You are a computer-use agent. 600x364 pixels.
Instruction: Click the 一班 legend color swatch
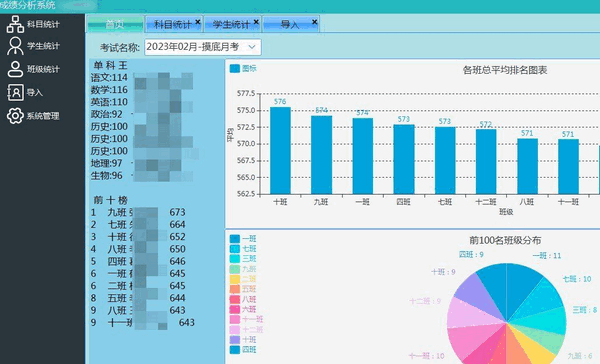click(235, 239)
